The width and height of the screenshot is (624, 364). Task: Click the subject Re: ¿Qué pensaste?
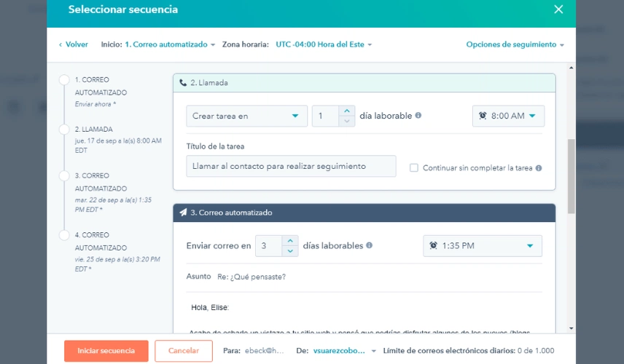coord(251,277)
